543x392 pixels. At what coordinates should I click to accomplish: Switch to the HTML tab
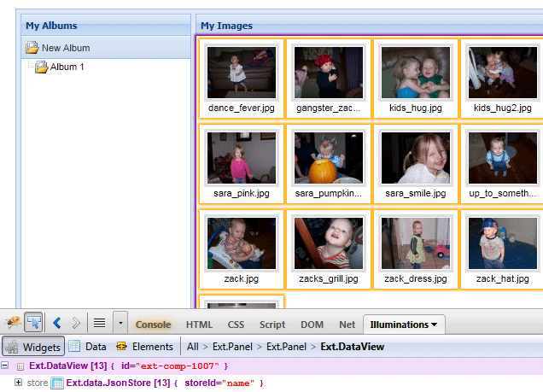[x=199, y=325]
